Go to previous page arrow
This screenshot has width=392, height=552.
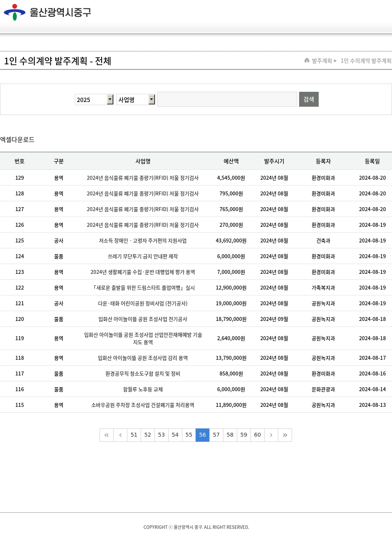pos(120,435)
